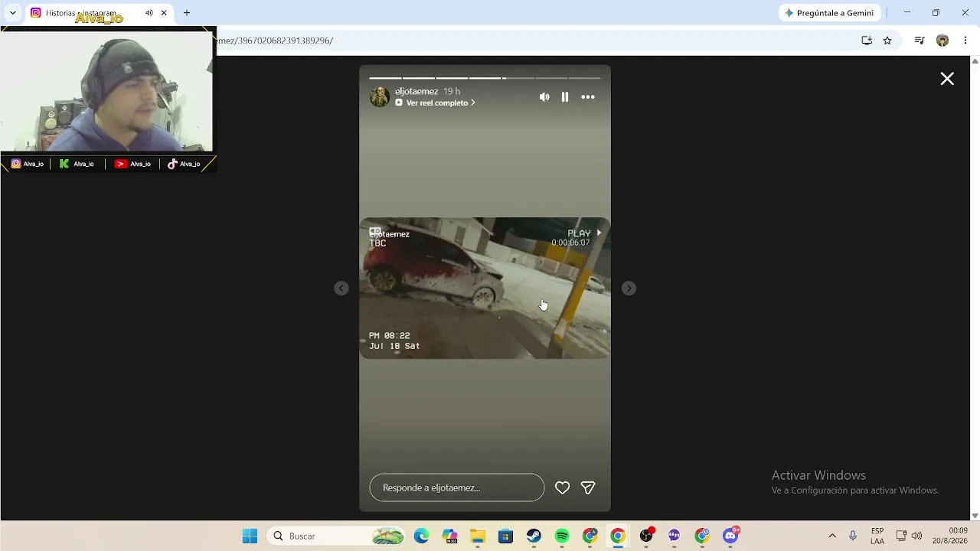Viewport: 980px width, 551px height.
Task: Open the Chrome profile avatar
Action: pos(942,41)
